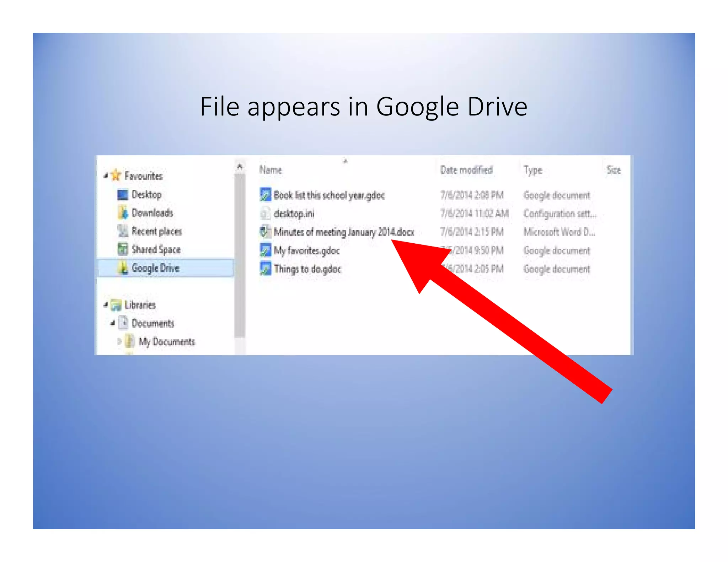The image size is (728, 562).
Task: Collapse the Favourites tree group
Action: [x=106, y=175]
